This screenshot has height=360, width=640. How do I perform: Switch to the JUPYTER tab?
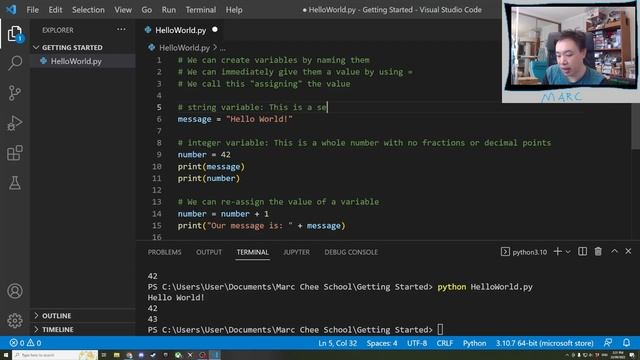pos(296,252)
